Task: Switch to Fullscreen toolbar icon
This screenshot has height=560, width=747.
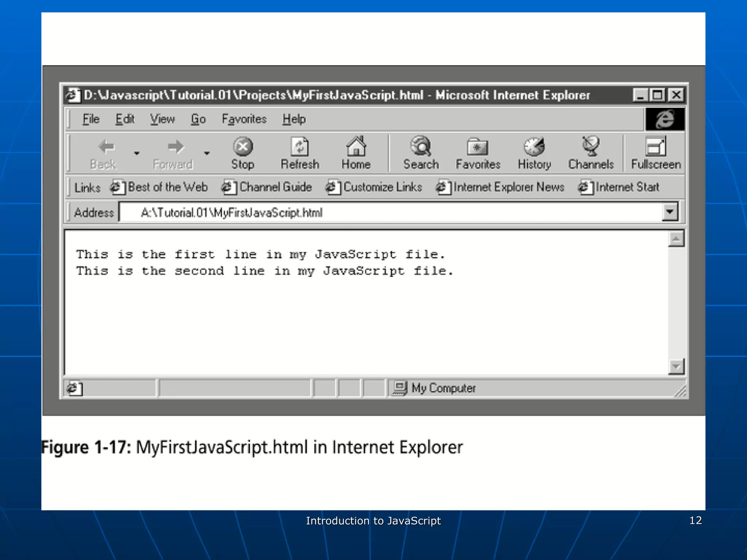Action: coord(655,147)
